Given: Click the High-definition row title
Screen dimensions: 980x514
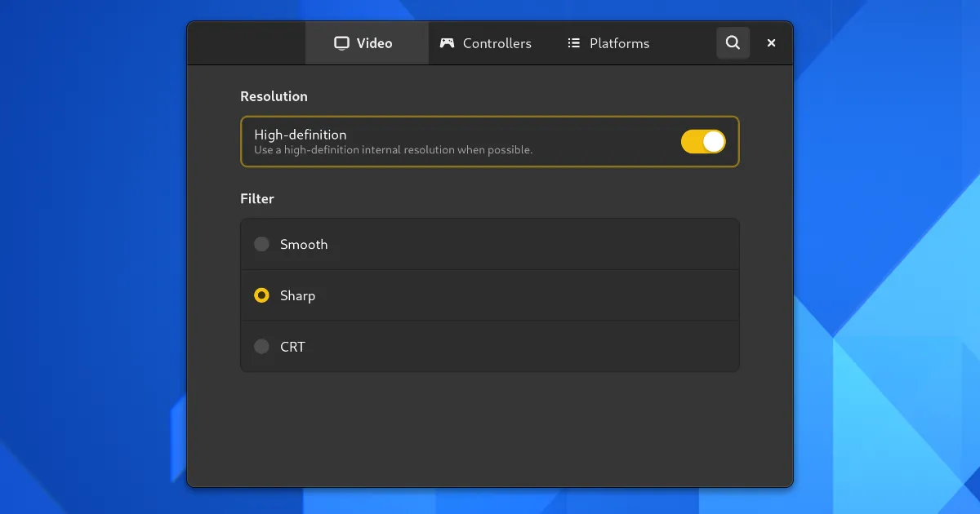Looking at the screenshot, I should click(300, 135).
